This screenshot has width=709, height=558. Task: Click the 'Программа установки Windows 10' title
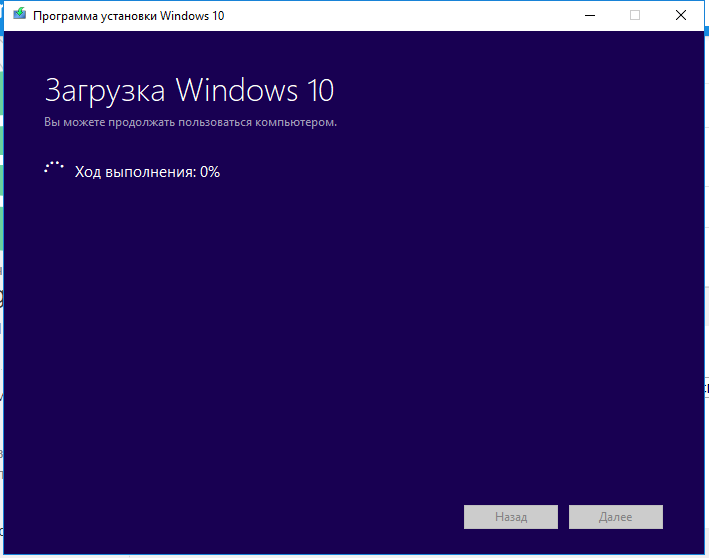point(128,16)
